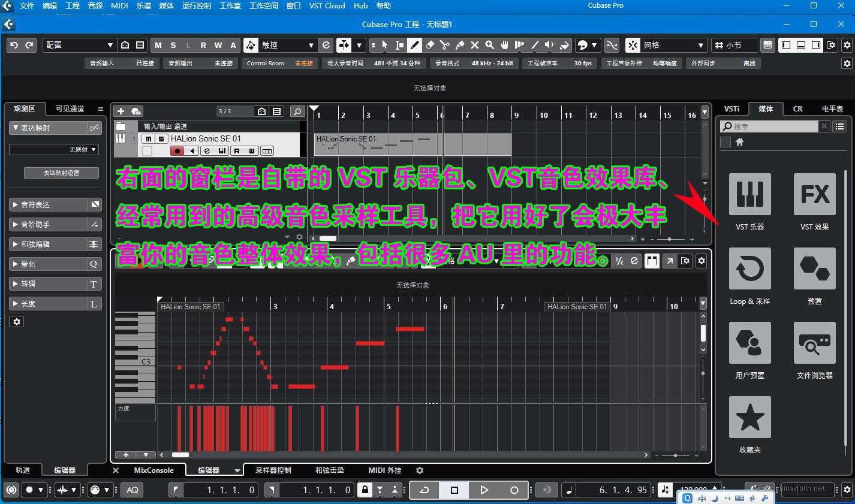Toggle transport cycle loop button
The width and height of the screenshot is (855, 504).
[x=425, y=490]
